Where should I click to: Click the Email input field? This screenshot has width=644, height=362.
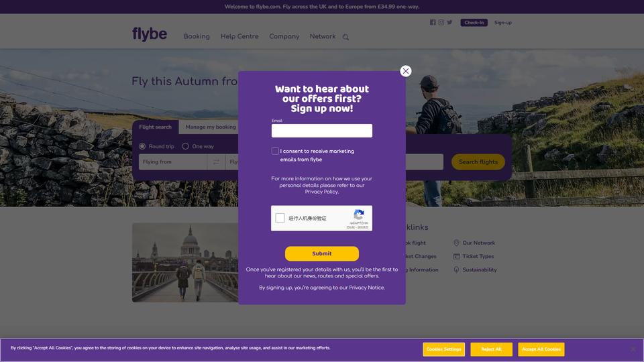[x=322, y=131]
